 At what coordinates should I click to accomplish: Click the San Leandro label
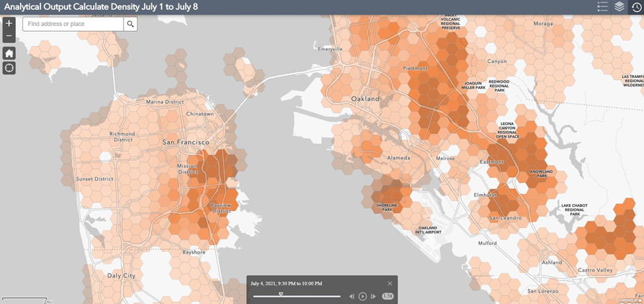point(505,217)
